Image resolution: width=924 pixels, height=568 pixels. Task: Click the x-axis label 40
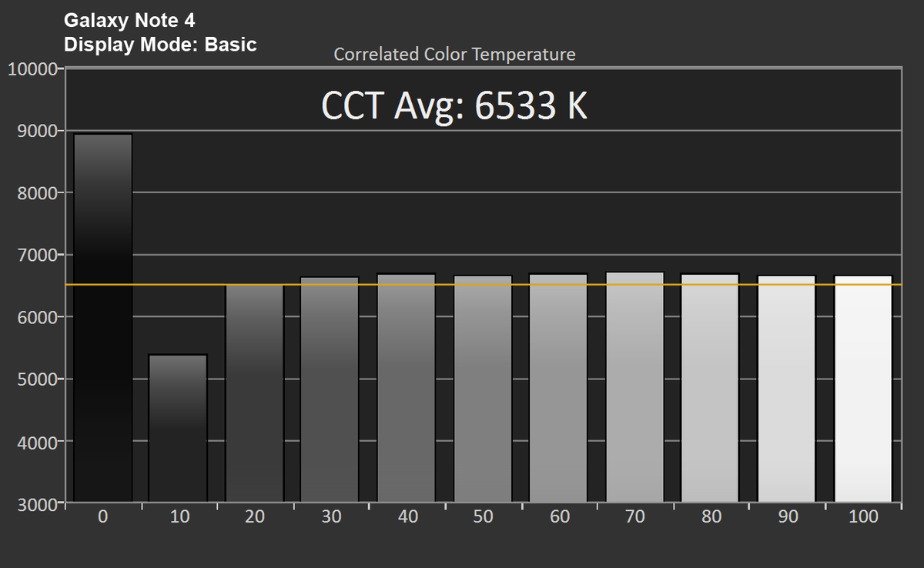pos(407,517)
